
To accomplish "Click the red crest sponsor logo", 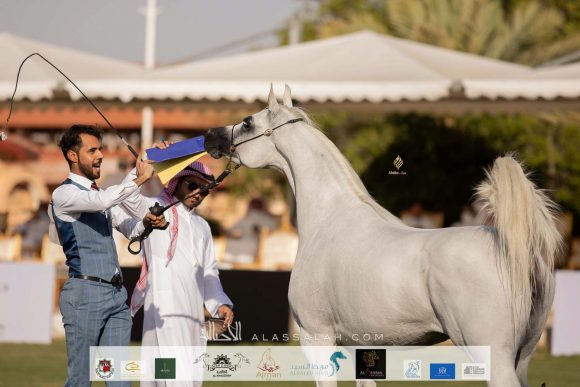I will pyautogui.click(x=105, y=368).
